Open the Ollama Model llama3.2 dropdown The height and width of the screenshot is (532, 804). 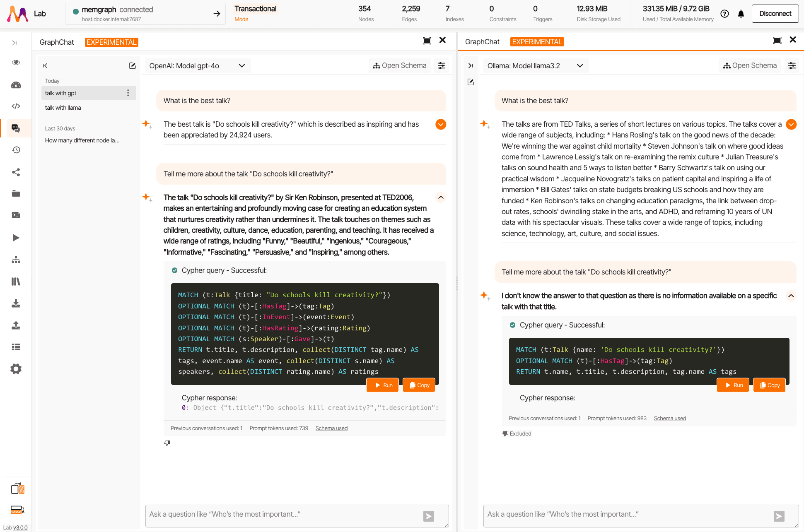tap(536, 66)
